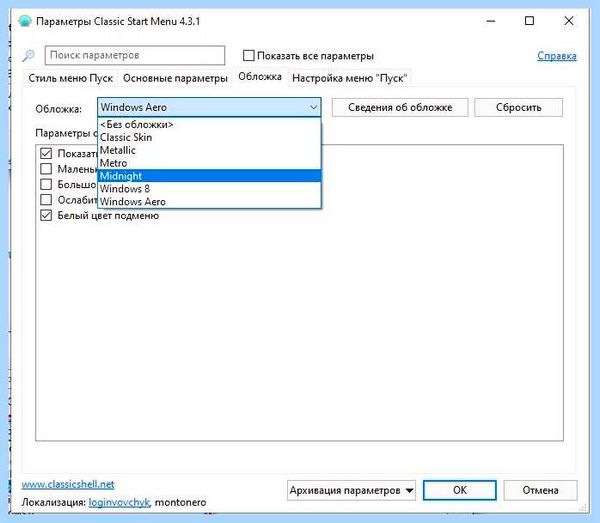
Task: Minimize the settings window
Action: [x=491, y=21]
